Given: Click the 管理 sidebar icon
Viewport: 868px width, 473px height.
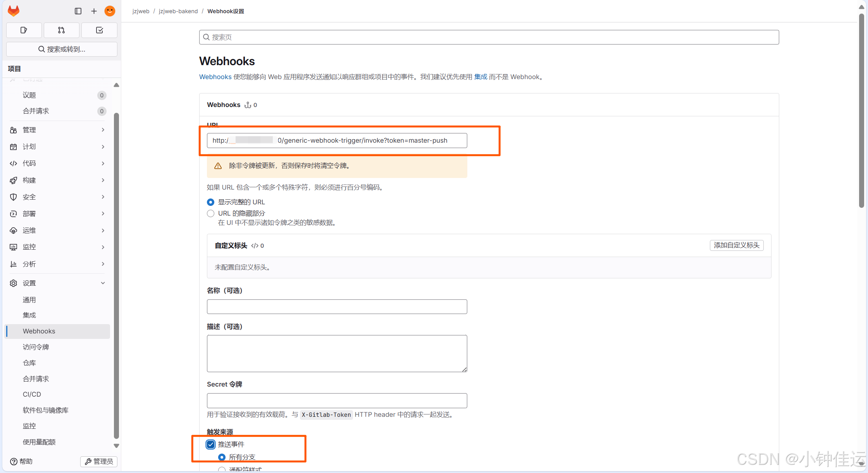Looking at the screenshot, I should (14, 130).
